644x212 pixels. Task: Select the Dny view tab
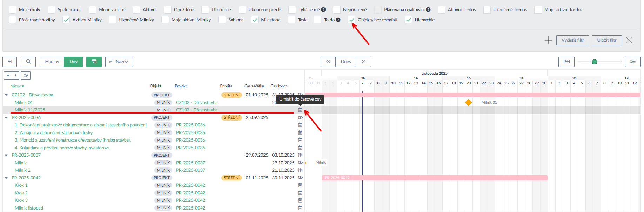click(73, 62)
